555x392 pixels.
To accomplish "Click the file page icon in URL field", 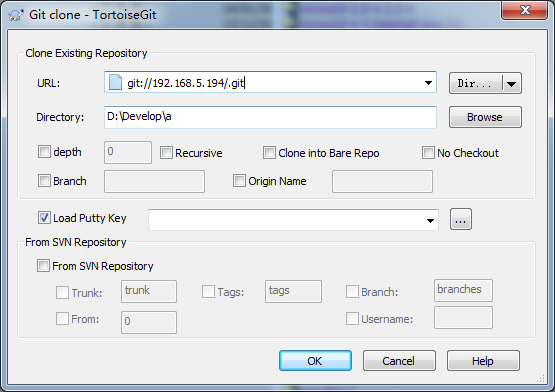I will pyautogui.click(x=115, y=83).
